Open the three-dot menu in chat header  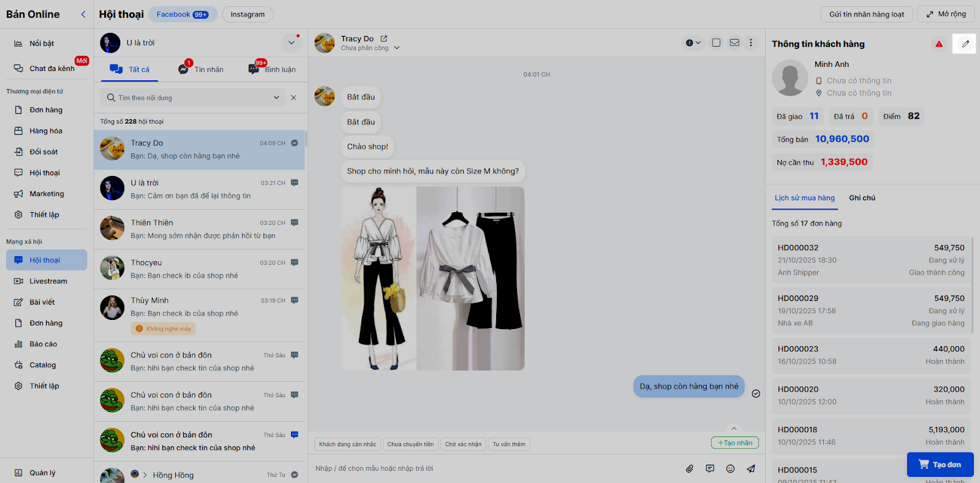point(751,43)
